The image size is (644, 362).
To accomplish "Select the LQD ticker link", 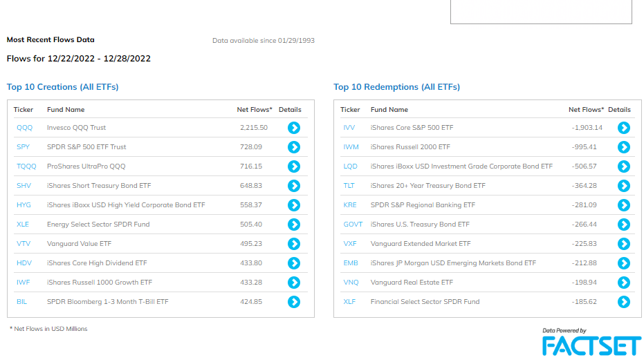I will pyautogui.click(x=350, y=166).
